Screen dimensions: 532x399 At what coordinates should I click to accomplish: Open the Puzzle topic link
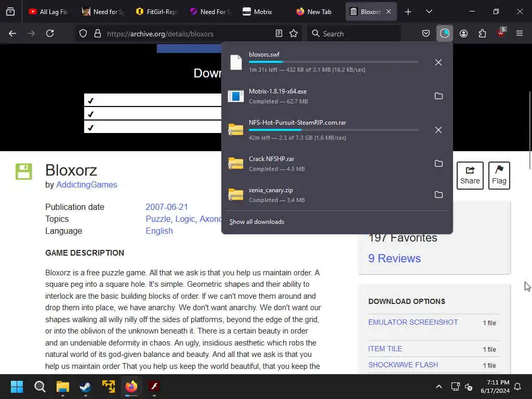pyautogui.click(x=158, y=219)
